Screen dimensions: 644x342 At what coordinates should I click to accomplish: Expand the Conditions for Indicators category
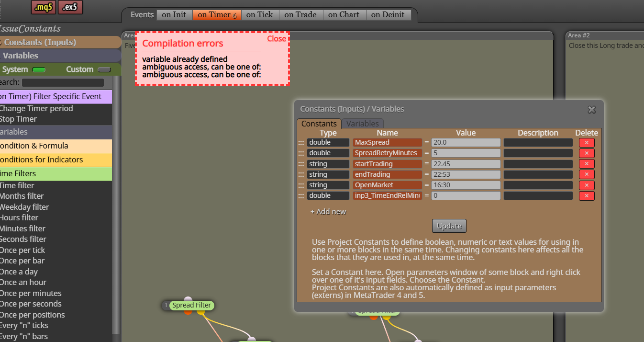56,160
